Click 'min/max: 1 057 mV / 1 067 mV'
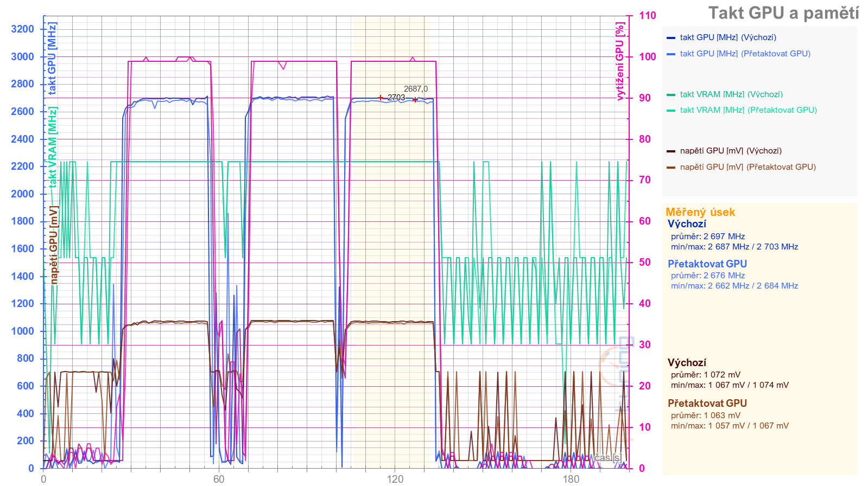The height and width of the screenshot is (486, 868). (730, 426)
